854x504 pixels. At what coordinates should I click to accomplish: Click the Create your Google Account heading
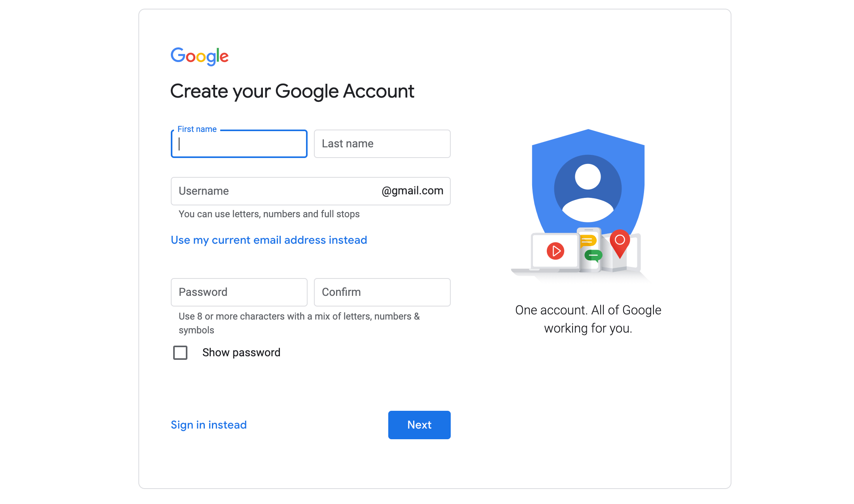point(292,91)
